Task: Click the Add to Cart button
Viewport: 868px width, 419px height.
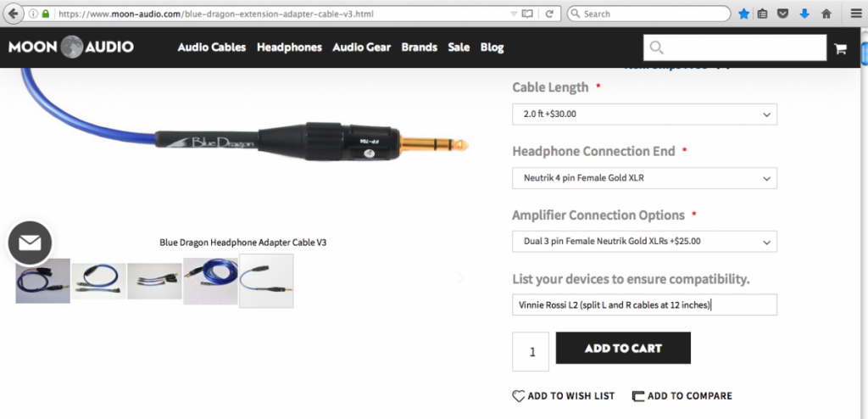Action: tap(623, 348)
